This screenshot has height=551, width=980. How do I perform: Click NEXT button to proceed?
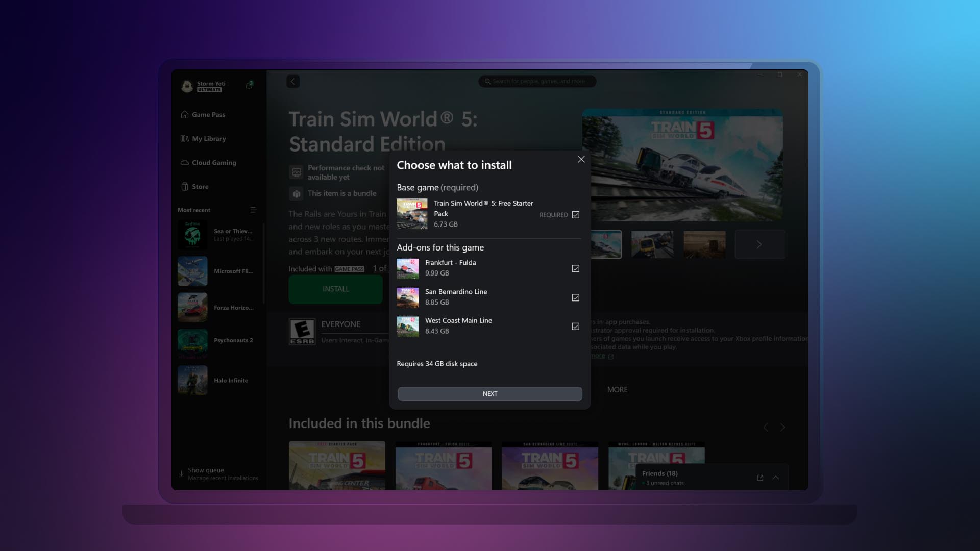(490, 393)
